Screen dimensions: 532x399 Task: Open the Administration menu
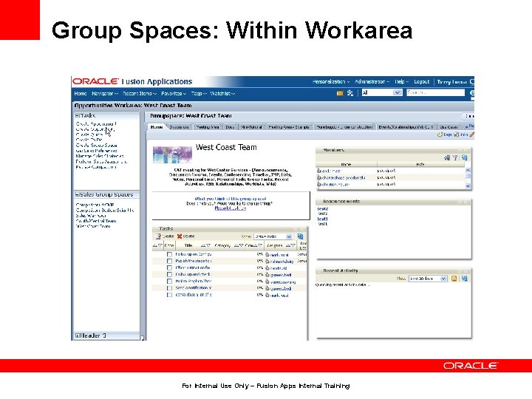(372, 82)
